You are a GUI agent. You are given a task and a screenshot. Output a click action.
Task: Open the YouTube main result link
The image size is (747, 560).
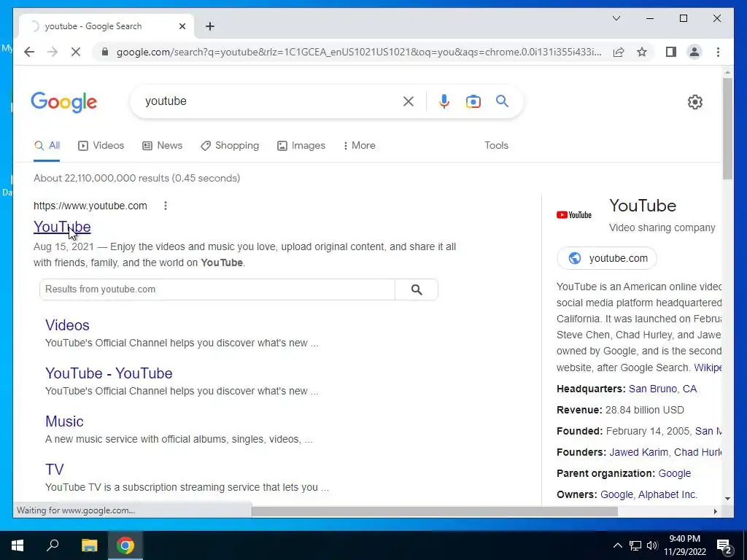pos(62,227)
